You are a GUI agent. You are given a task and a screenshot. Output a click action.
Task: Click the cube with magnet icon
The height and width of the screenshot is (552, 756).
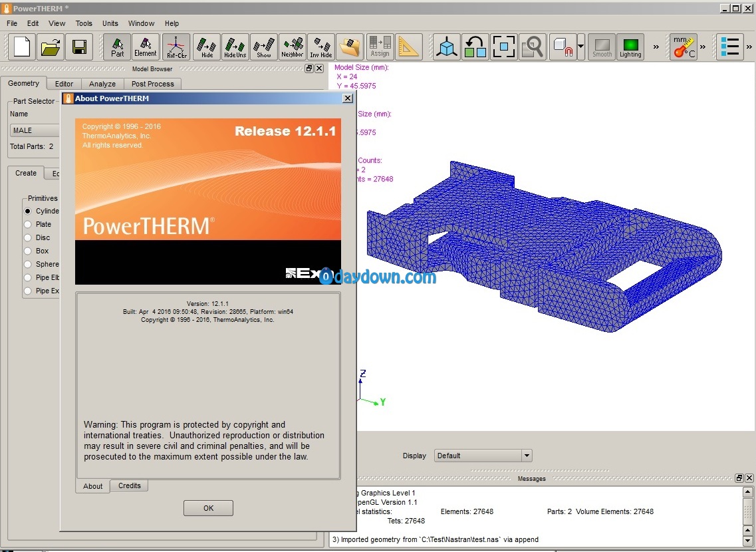[563, 47]
